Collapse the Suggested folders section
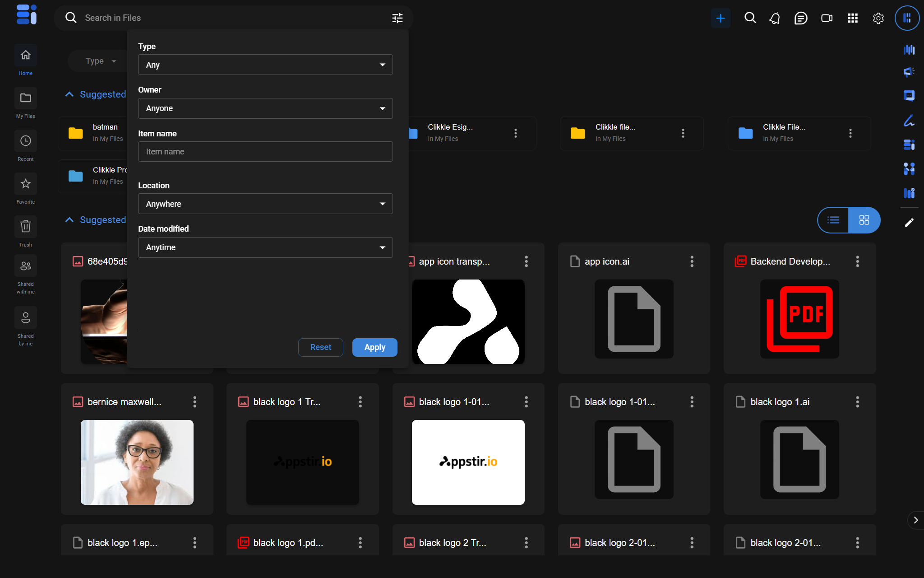 [69, 94]
